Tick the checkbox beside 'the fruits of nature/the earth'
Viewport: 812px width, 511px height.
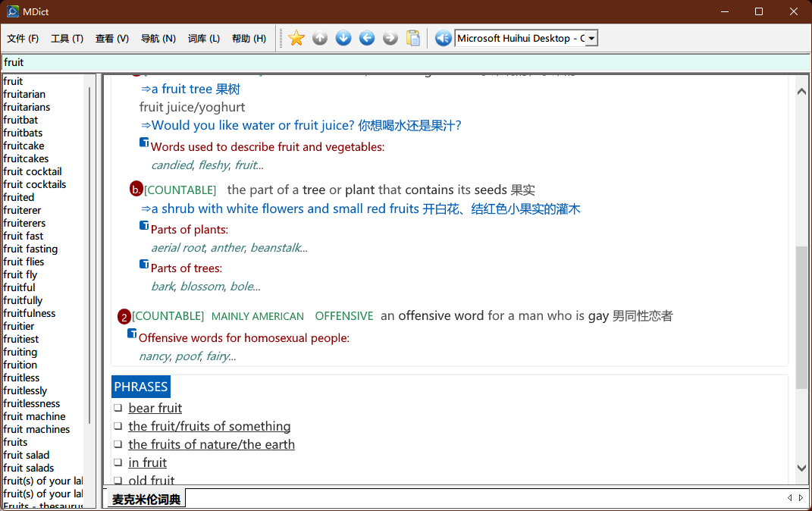click(118, 444)
